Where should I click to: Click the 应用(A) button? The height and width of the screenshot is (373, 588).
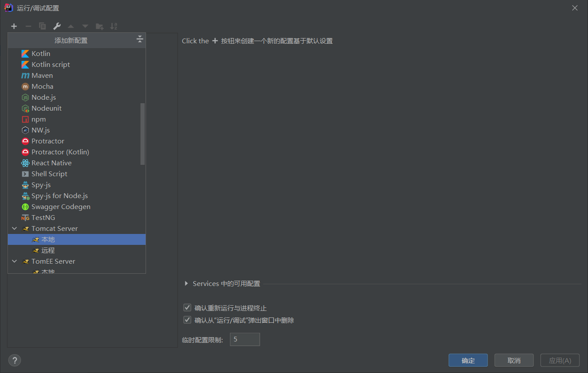coord(560,360)
